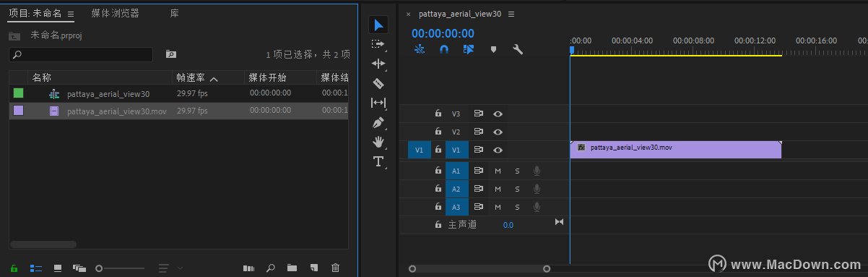Toggle snap magnet in timeline
Screen dimensions: 868x277
444,49
